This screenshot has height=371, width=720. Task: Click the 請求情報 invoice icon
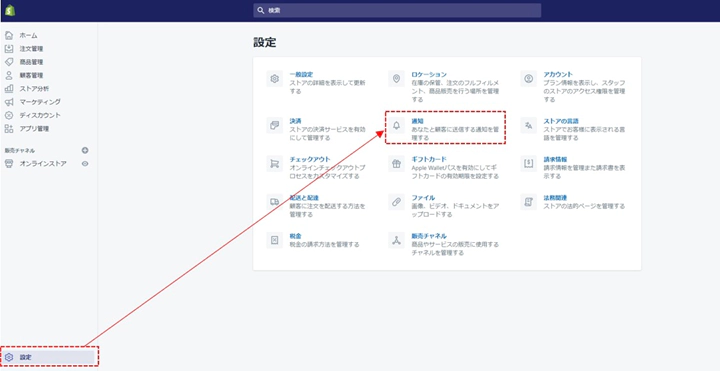click(529, 163)
